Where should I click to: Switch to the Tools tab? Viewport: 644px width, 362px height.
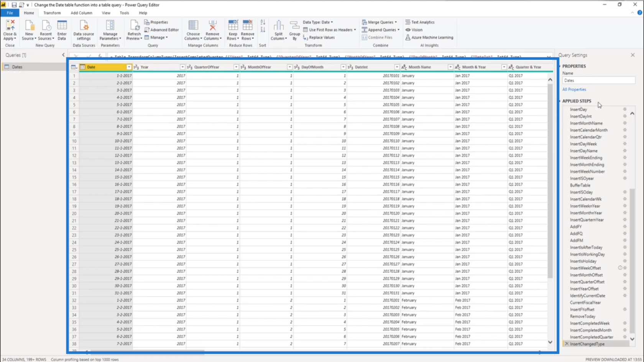124,13
